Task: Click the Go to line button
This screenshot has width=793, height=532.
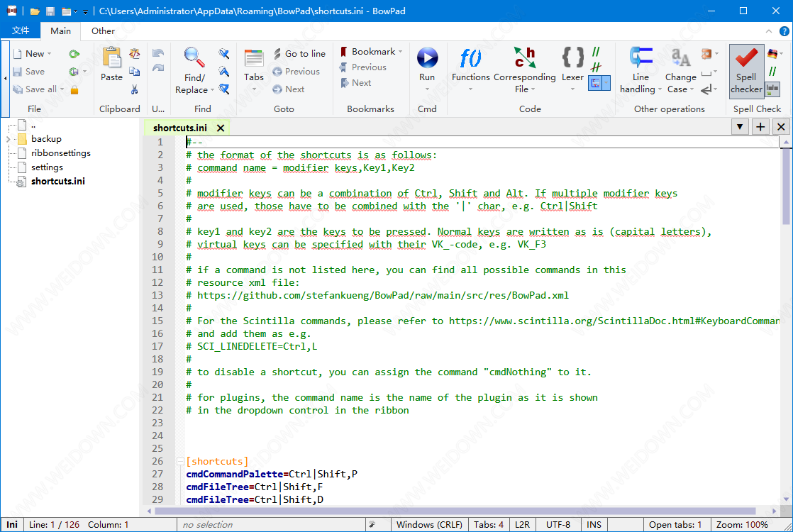Action: [x=300, y=54]
